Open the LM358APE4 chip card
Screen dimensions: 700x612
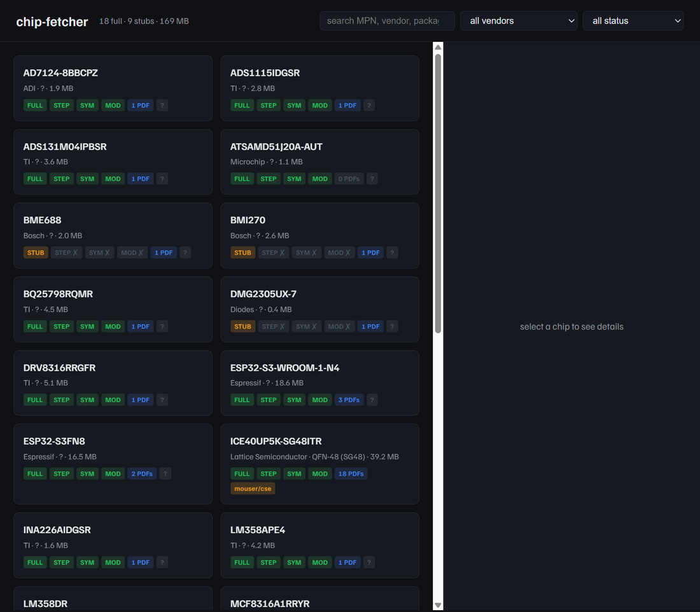(x=319, y=545)
